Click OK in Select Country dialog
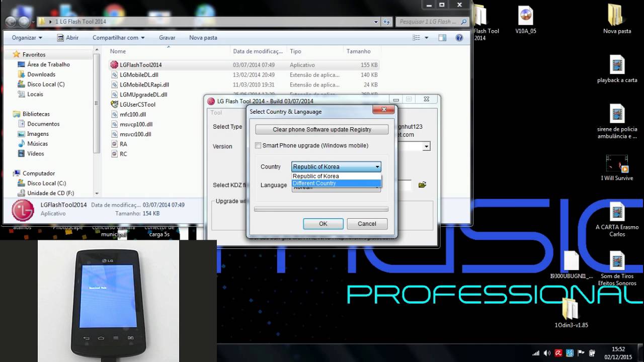This screenshot has width=644, height=362. coord(323,224)
